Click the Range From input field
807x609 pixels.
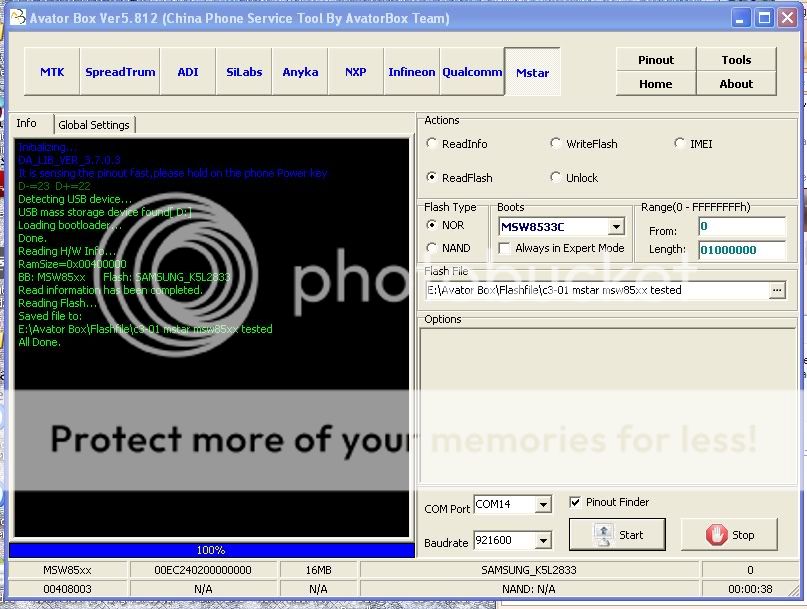pyautogui.click(x=742, y=227)
